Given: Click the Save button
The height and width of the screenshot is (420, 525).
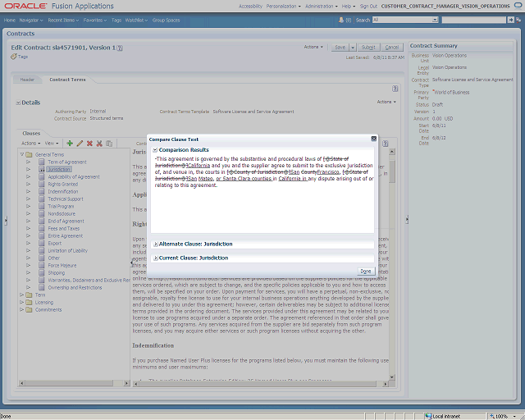Looking at the screenshot, I should [x=340, y=48].
